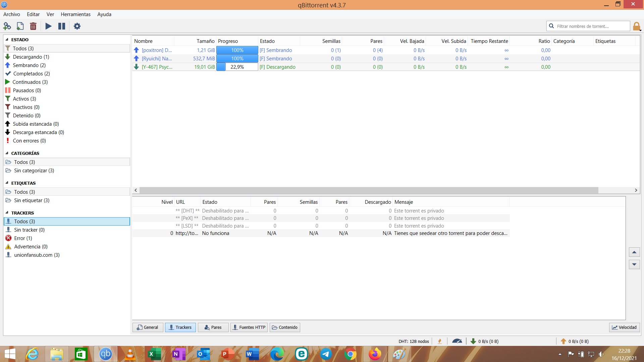
Task: Click the 22,9% progress bar
Action: click(x=237, y=67)
